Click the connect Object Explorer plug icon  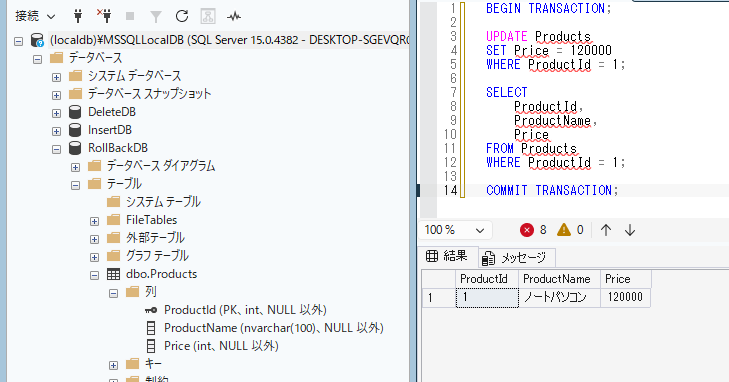point(78,16)
